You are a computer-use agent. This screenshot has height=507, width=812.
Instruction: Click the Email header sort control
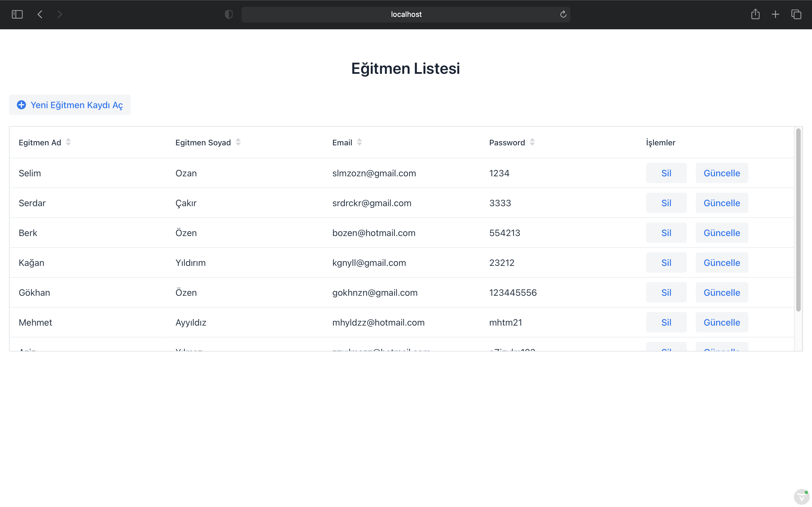coord(359,142)
